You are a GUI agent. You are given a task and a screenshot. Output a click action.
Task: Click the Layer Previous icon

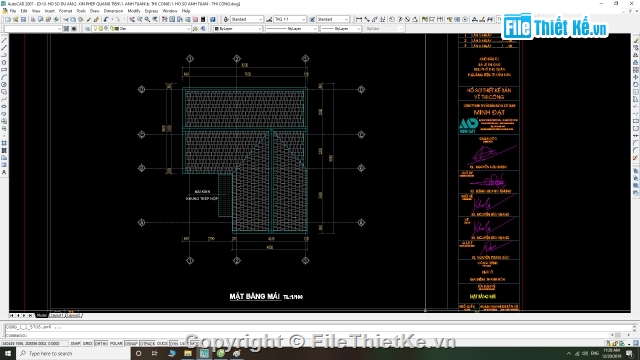point(203,29)
